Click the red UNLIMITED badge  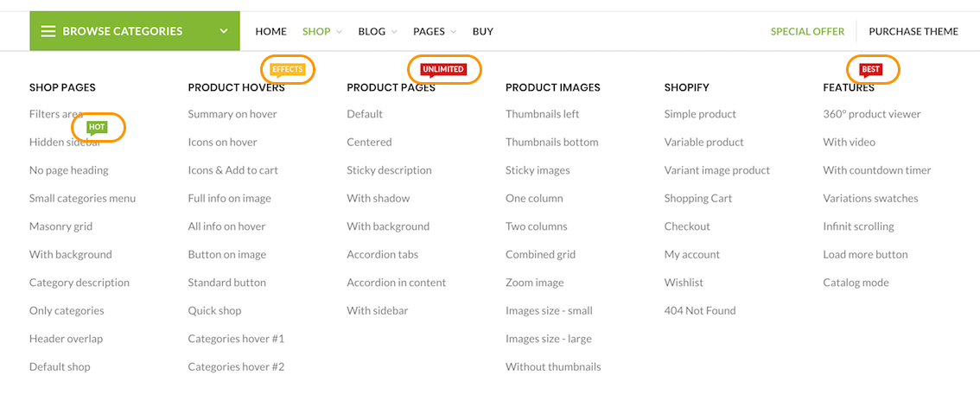[443, 69]
